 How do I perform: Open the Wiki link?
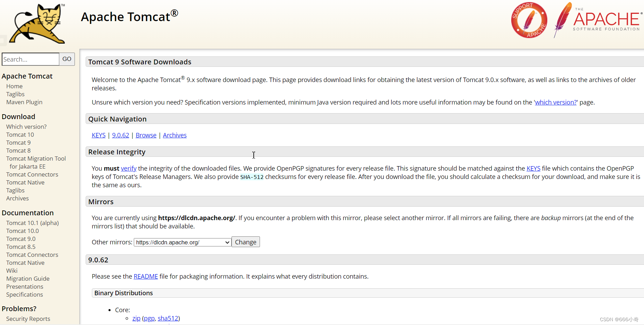tap(12, 271)
